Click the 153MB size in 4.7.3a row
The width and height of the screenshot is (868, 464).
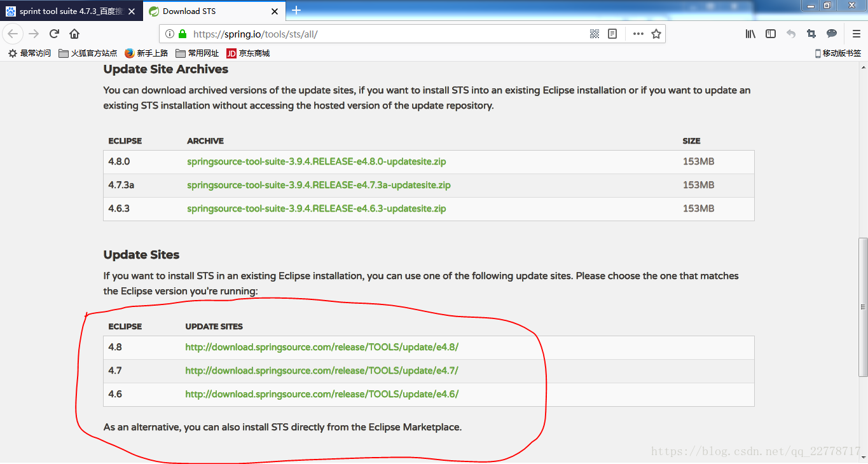698,185
